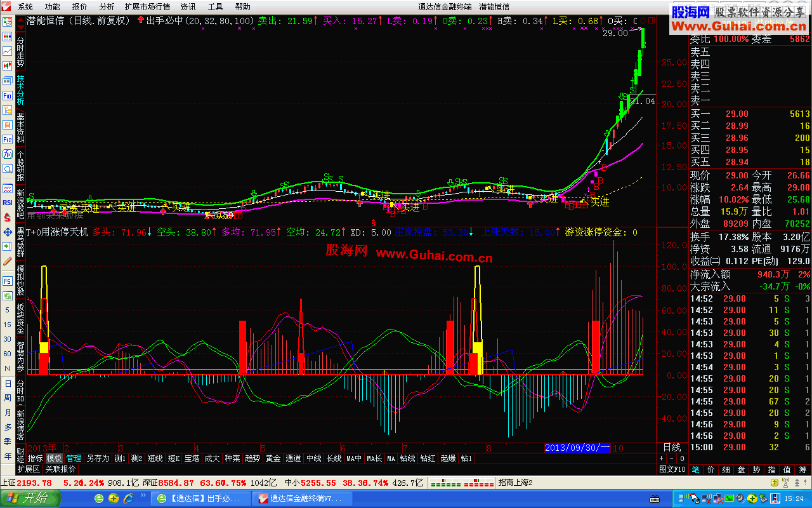Screen dimensions: 812x508
Task: Click the RSI indicator icon
Action: click(8, 203)
